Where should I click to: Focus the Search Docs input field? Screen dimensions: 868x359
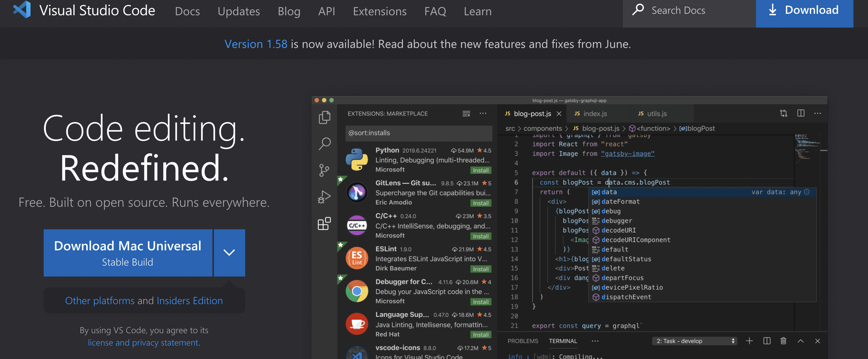(x=689, y=13)
